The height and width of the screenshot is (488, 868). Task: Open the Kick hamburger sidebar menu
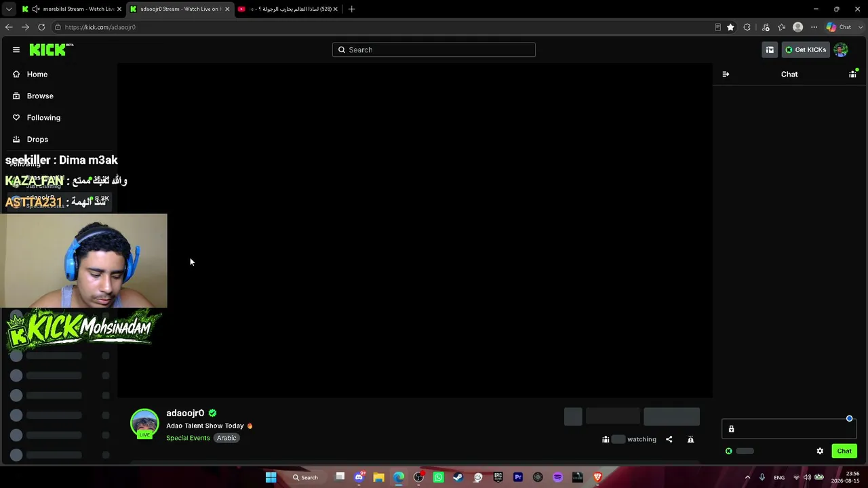[16, 49]
